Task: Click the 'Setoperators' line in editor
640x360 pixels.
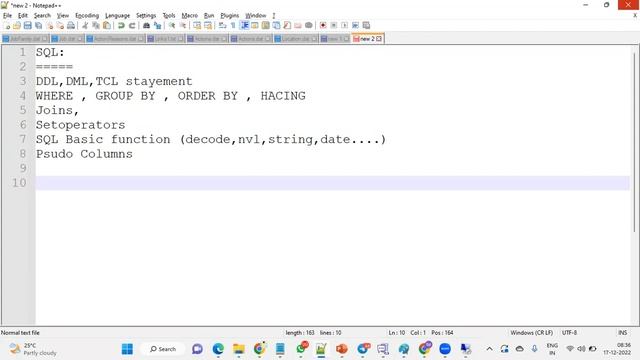Action: (80, 125)
